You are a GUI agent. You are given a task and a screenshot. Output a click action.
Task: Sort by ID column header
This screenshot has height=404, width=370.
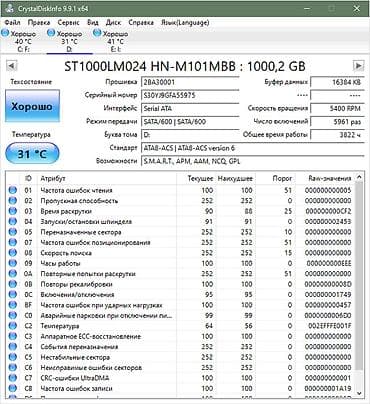click(28, 179)
